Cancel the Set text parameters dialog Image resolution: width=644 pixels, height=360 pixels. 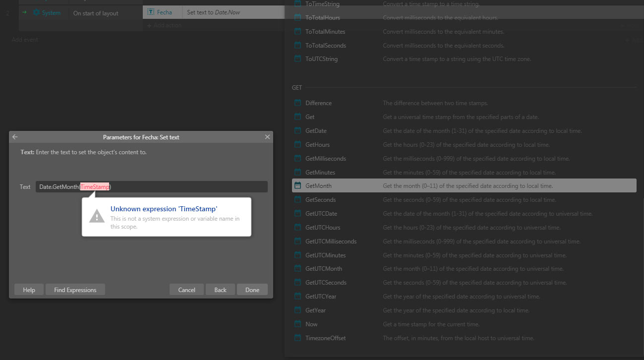coord(186,290)
